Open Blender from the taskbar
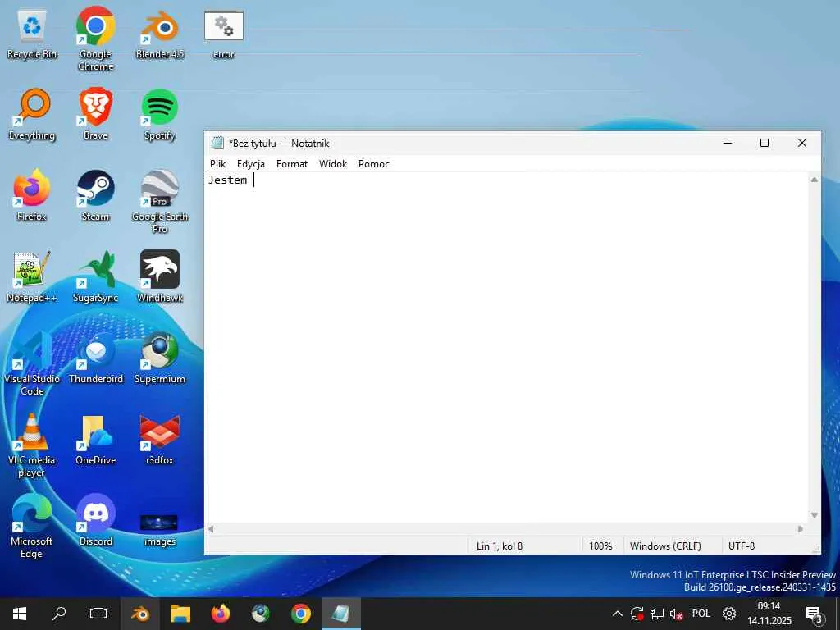 (x=140, y=614)
